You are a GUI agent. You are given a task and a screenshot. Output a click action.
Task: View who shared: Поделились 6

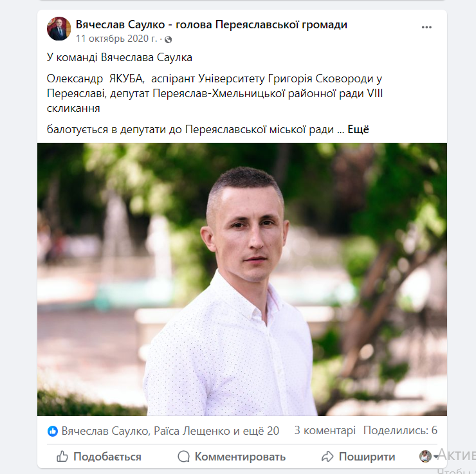coord(400,430)
